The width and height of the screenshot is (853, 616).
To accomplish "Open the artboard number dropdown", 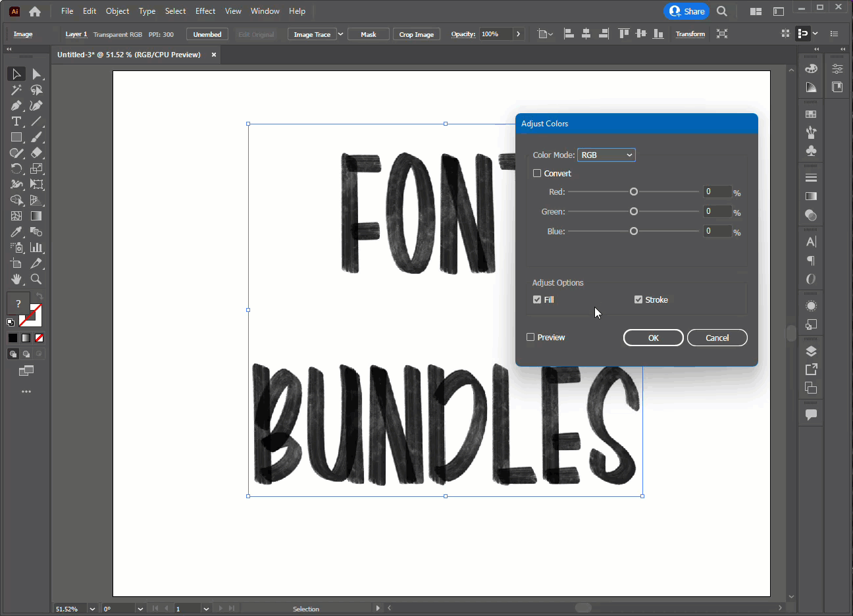I will coord(206,609).
